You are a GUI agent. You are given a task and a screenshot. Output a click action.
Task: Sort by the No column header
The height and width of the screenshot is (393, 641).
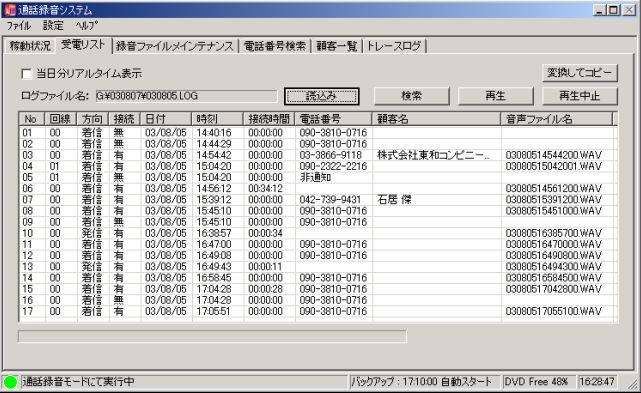pos(31,119)
